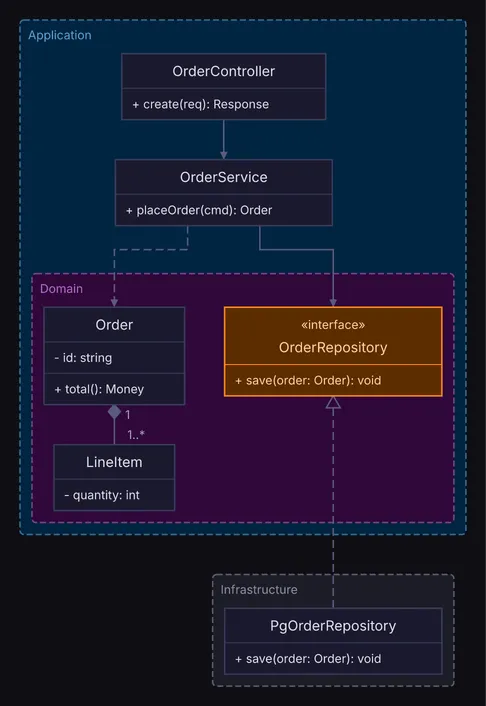This screenshot has height=706, width=486.
Task: Click the quantity: int attribute
Action: (102, 495)
